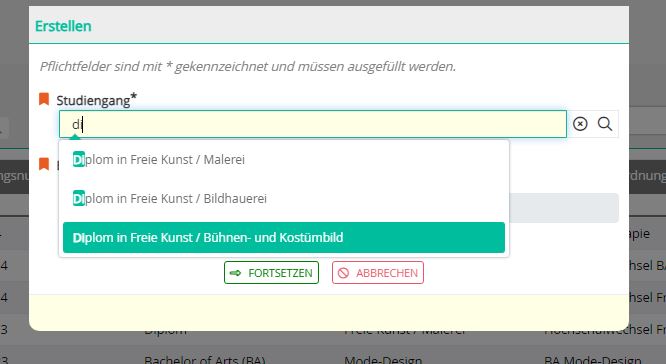Screen dimensions: 666x364
Task: Click the Erstellen dialog title
Action: click(63, 26)
